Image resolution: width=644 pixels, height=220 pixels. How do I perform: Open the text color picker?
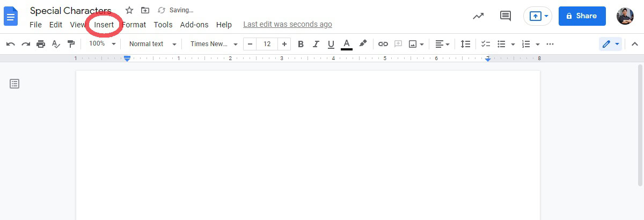pos(347,44)
